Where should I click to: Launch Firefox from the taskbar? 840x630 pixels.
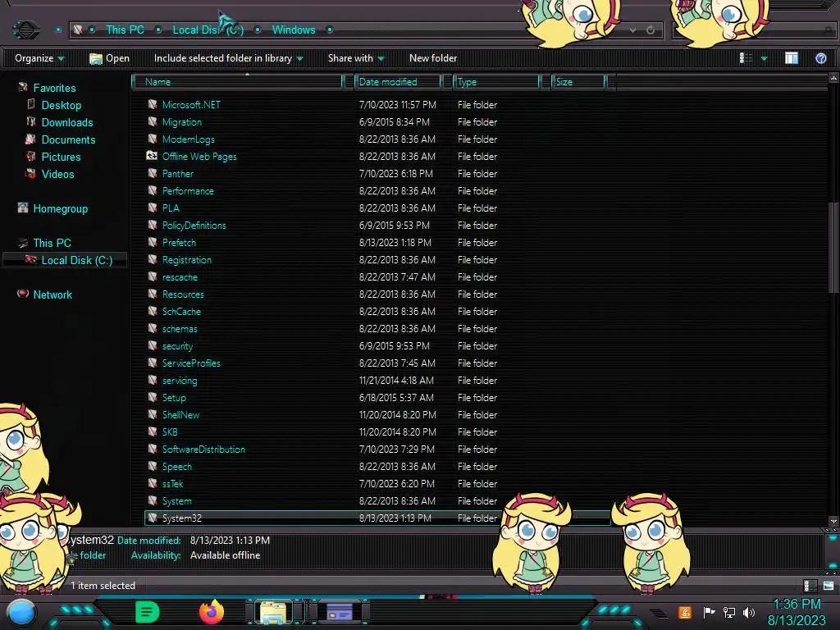point(212,612)
